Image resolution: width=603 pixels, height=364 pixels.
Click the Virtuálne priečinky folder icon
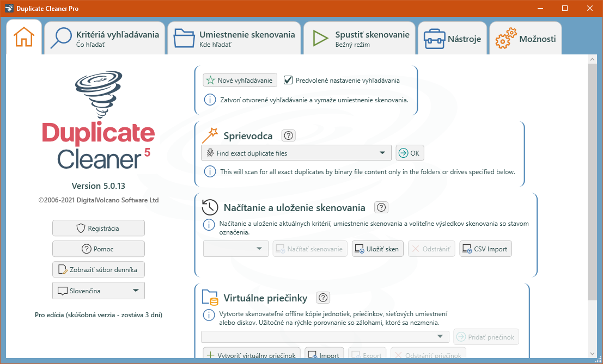tap(210, 298)
